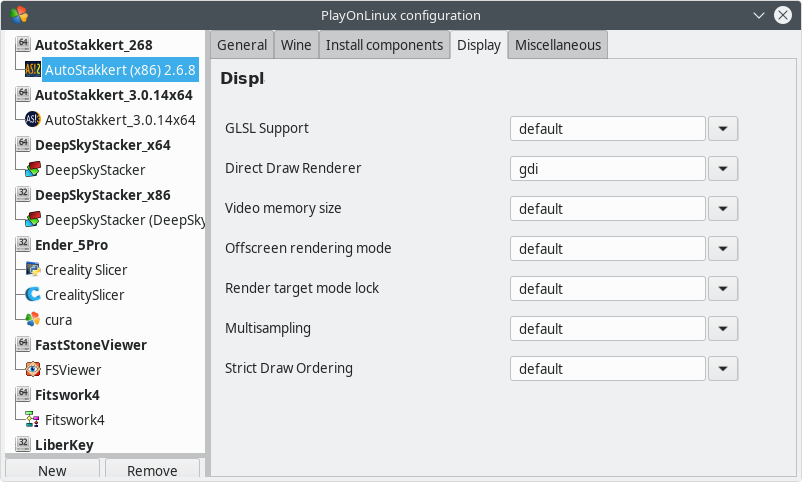This screenshot has height=482, width=802.
Task: Select the DeepSkyStacker_x64 virtual drive
Action: pyautogui.click(x=103, y=145)
